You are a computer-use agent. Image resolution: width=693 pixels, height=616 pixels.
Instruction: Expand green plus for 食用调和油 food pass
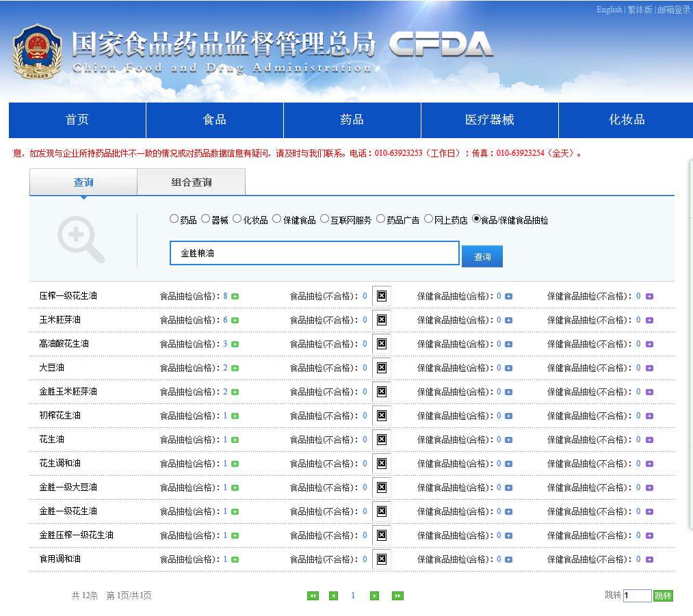(x=235, y=559)
